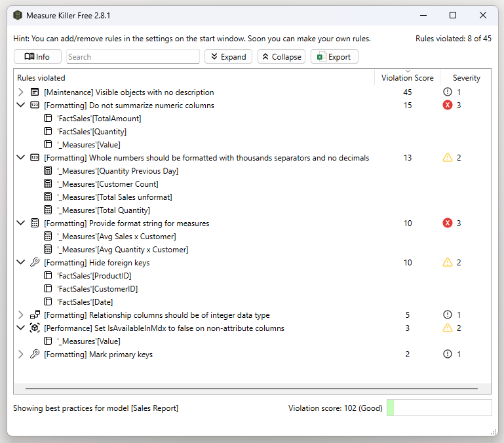The image size is (504, 443).
Task: Click column icon of 'FactSales'[ProductID]
Action: pos(48,275)
